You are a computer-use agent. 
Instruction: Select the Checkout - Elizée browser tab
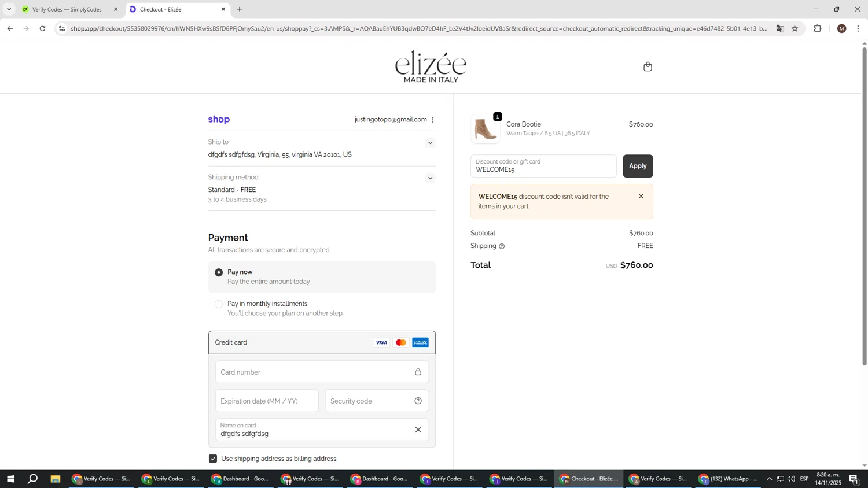pyautogui.click(x=174, y=9)
